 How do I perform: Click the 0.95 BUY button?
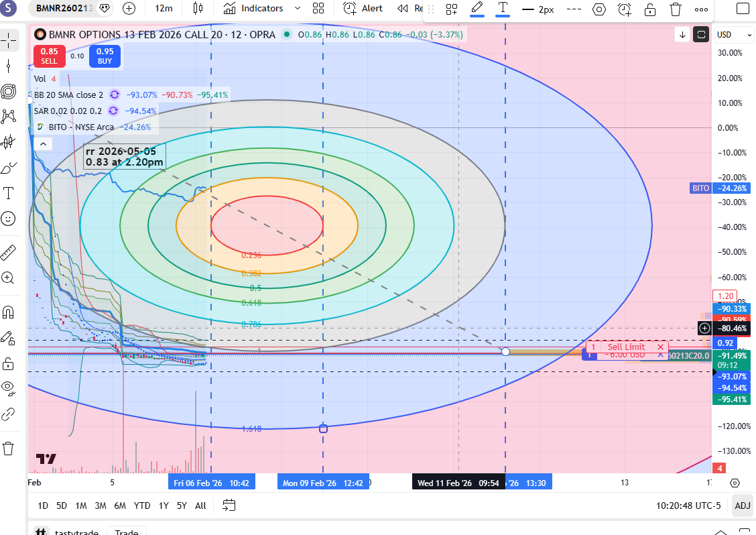coord(105,56)
